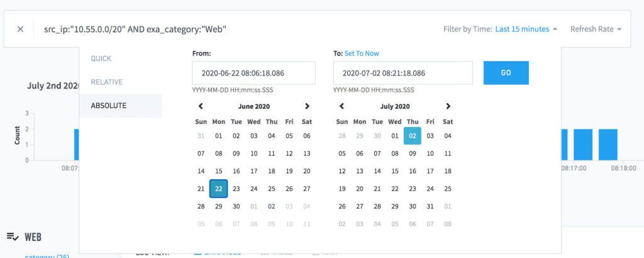Viewport: 644px width, 258px height.
Task: Click the To date input field
Action: click(402, 73)
